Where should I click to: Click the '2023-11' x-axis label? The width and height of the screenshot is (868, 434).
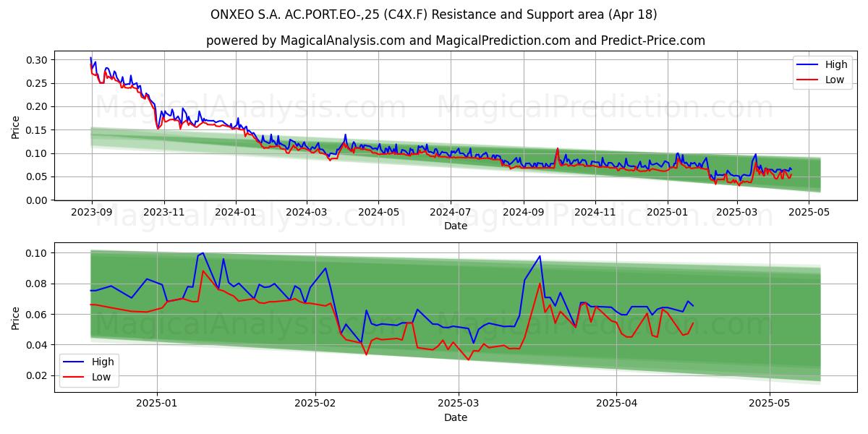[x=163, y=213]
